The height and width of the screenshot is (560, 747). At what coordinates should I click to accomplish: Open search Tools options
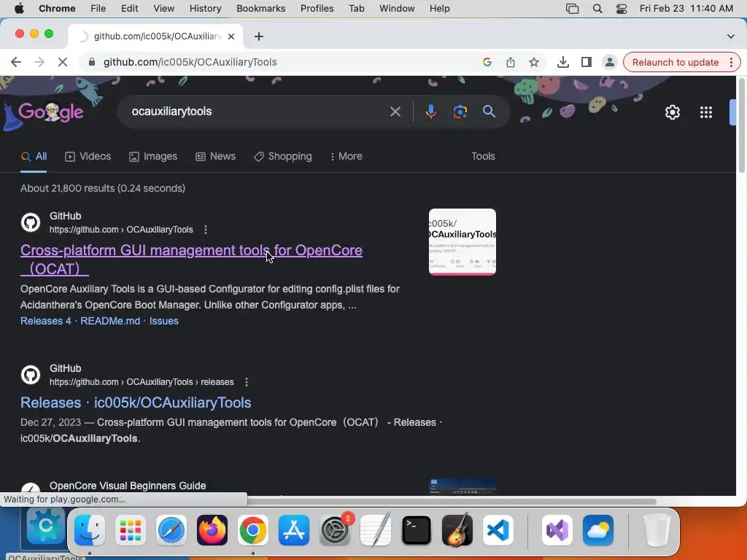[x=483, y=157]
